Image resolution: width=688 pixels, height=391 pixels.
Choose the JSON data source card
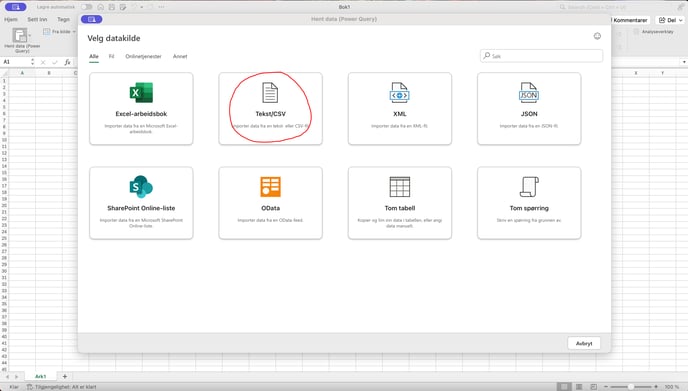[529, 108]
